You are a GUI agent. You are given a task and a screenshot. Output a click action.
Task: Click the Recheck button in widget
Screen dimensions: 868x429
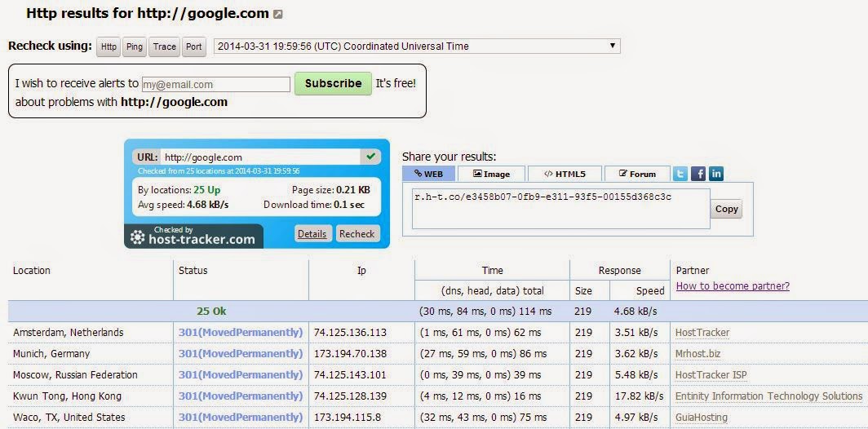coord(357,233)
